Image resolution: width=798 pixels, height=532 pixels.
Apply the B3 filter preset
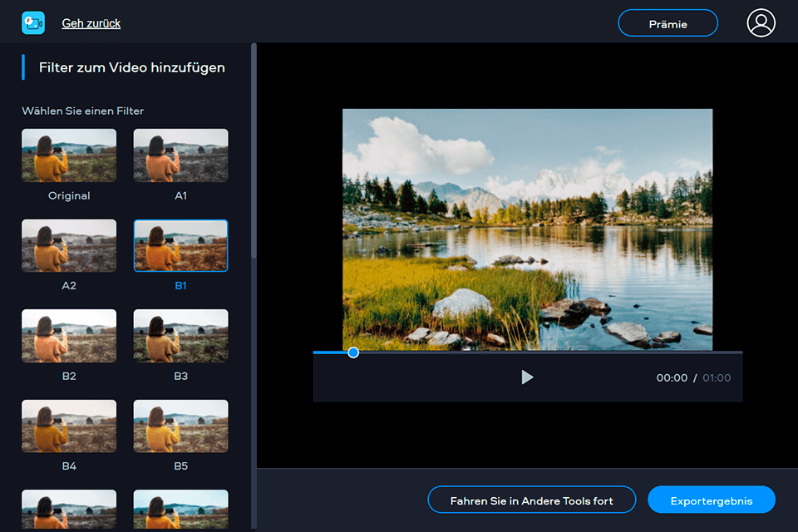click(180, 336)
